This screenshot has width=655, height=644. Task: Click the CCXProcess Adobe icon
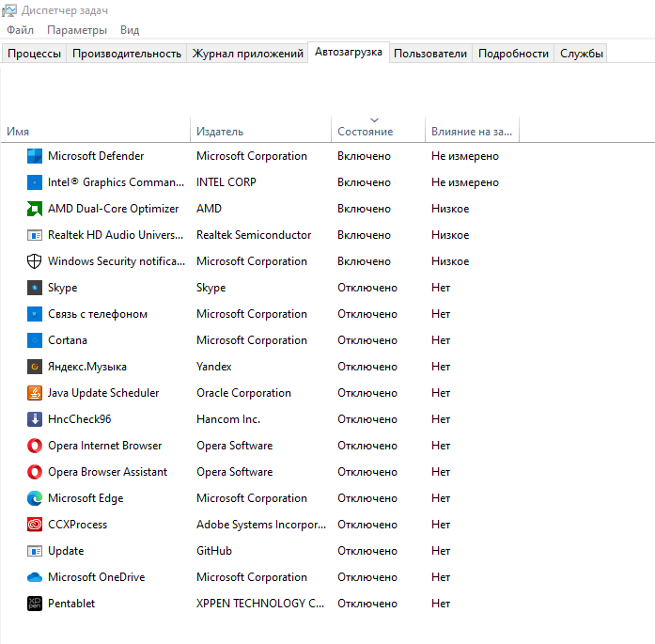[34, 525]
